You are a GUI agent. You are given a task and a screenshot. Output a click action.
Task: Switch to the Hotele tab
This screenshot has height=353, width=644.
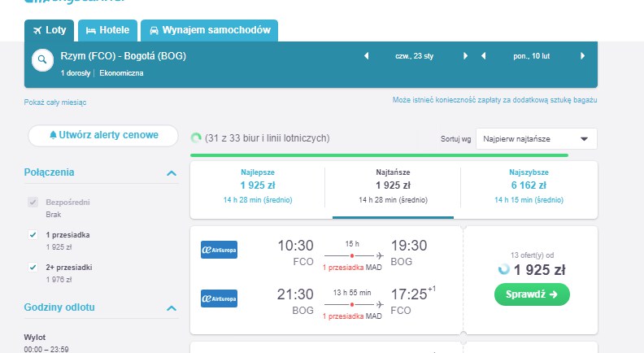point(107,30)
